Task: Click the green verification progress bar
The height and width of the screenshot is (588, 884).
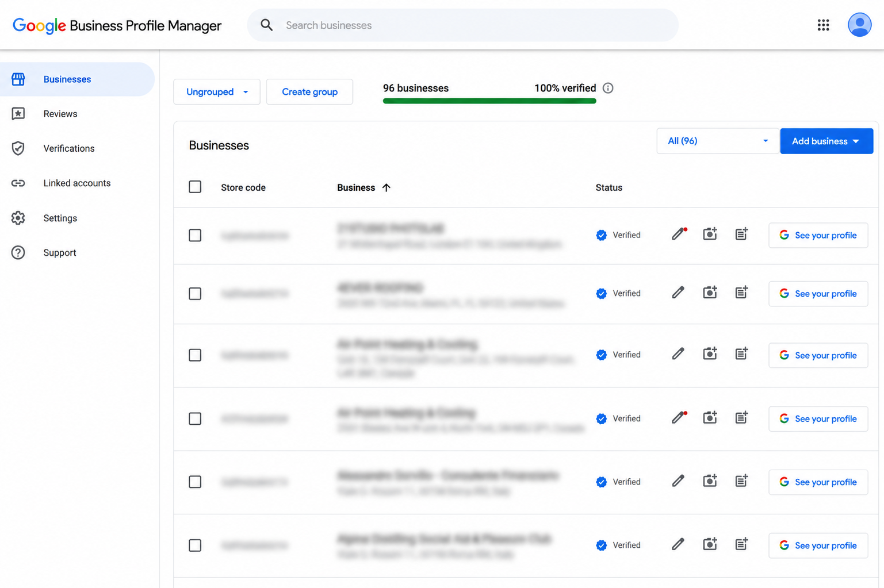Action: tap(489, 101)
